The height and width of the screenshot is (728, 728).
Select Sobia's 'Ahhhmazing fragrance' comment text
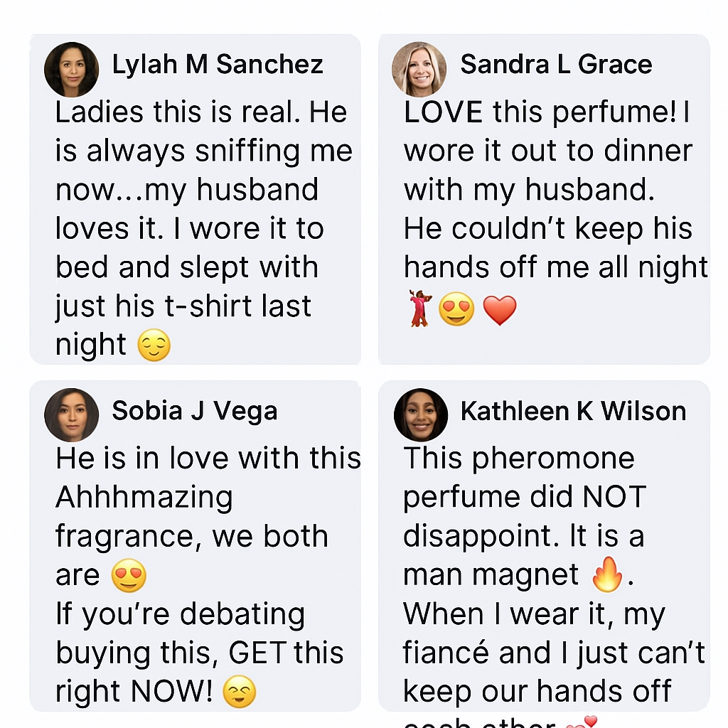[x=208, y=575]
